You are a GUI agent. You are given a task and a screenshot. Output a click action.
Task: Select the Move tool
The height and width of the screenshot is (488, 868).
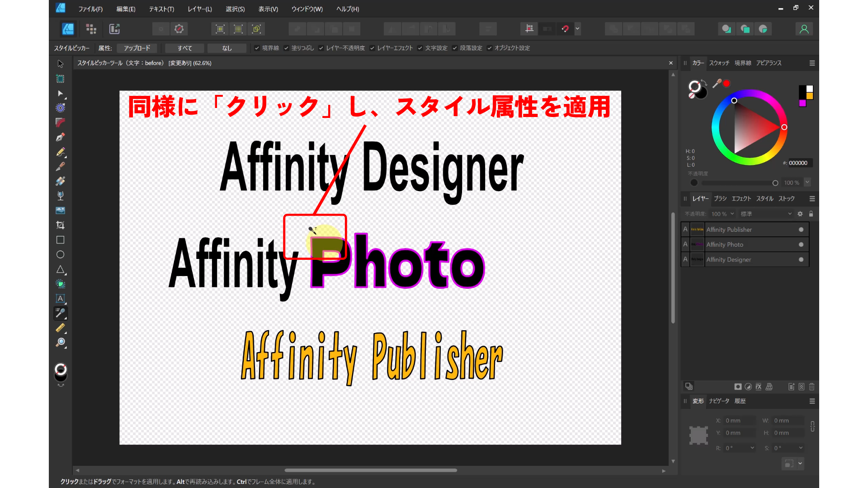tap(60, 64)
